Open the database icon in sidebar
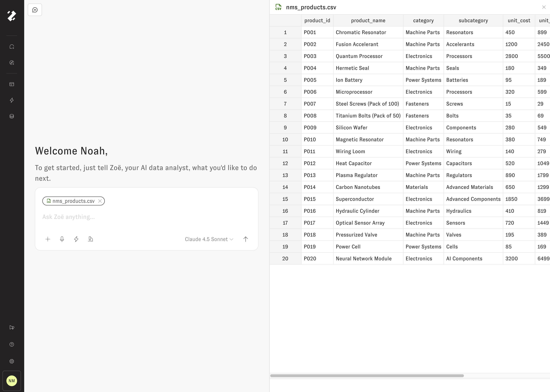 (12, 116)
